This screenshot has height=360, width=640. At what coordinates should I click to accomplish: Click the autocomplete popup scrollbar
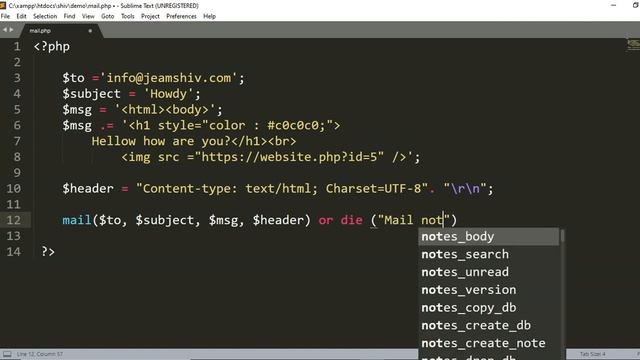[x=562, y=236]
